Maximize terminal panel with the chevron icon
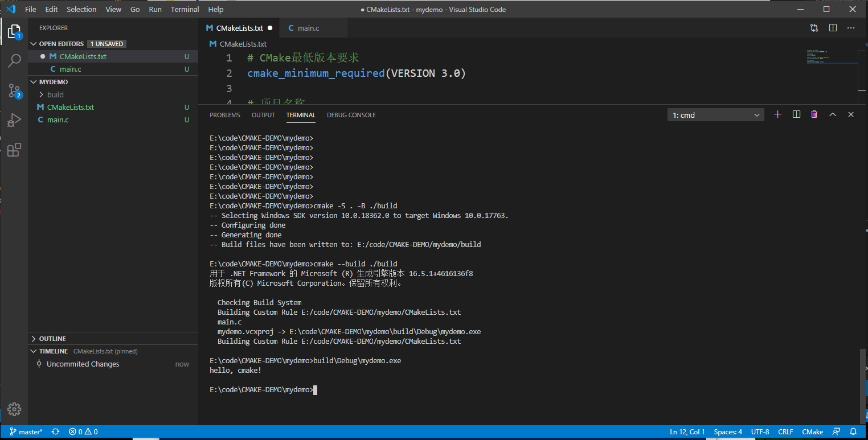 pos(833,114)
